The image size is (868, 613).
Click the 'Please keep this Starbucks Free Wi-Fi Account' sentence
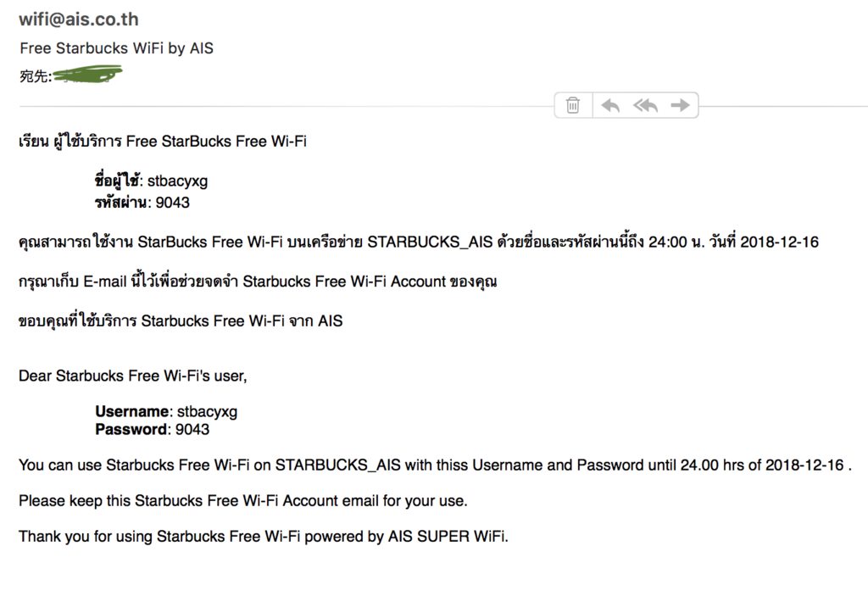point(243,501)
